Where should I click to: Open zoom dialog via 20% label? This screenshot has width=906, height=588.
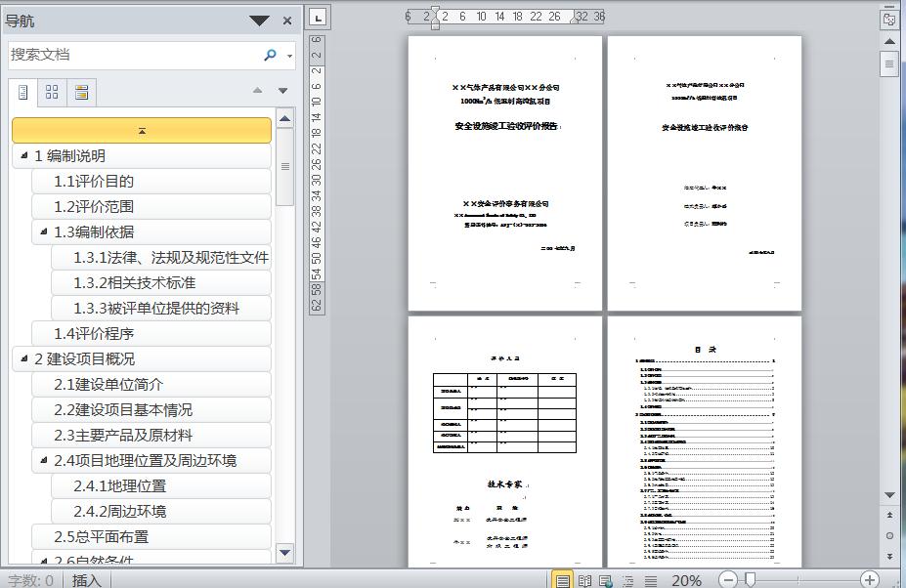(x=686, y=580)
